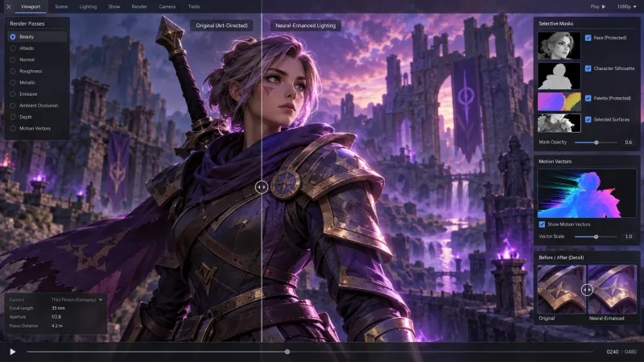Open the Motion Vectors preview image
The height and width of the screenshot is (362, 644).
tap(587, 193)
